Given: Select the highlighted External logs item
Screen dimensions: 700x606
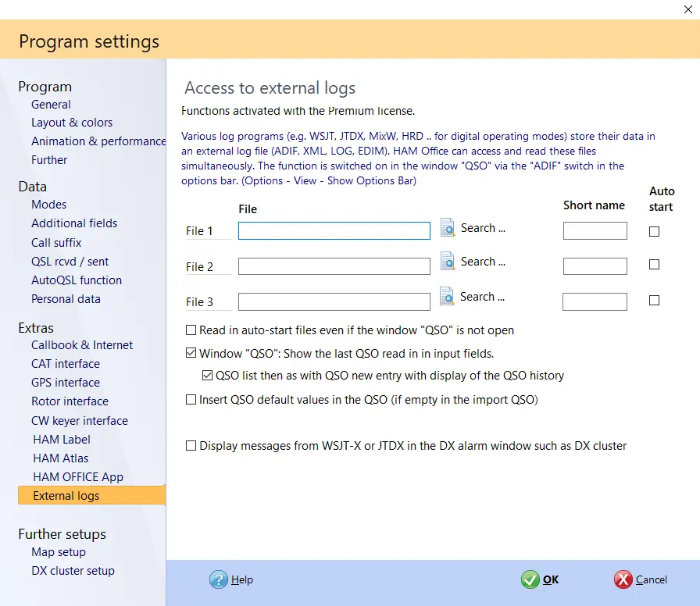Looking at the screenshot, I should pyautogui.click(x=91, y=495).
